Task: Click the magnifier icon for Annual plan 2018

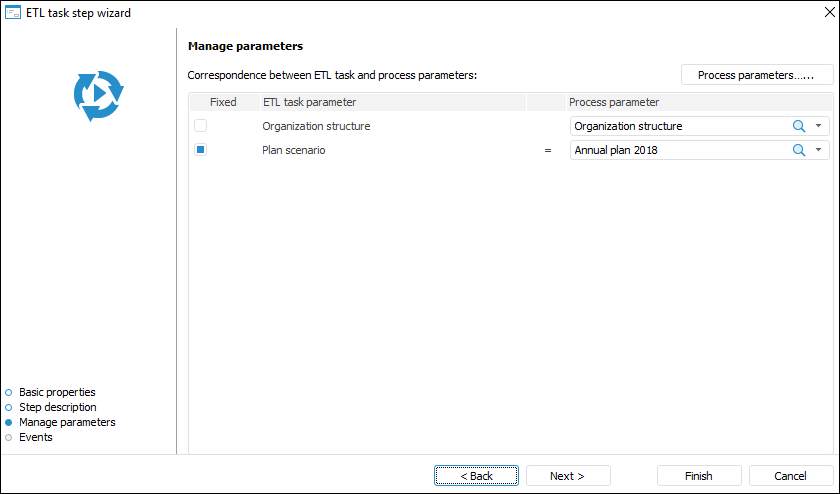Action: click(799, 150)
